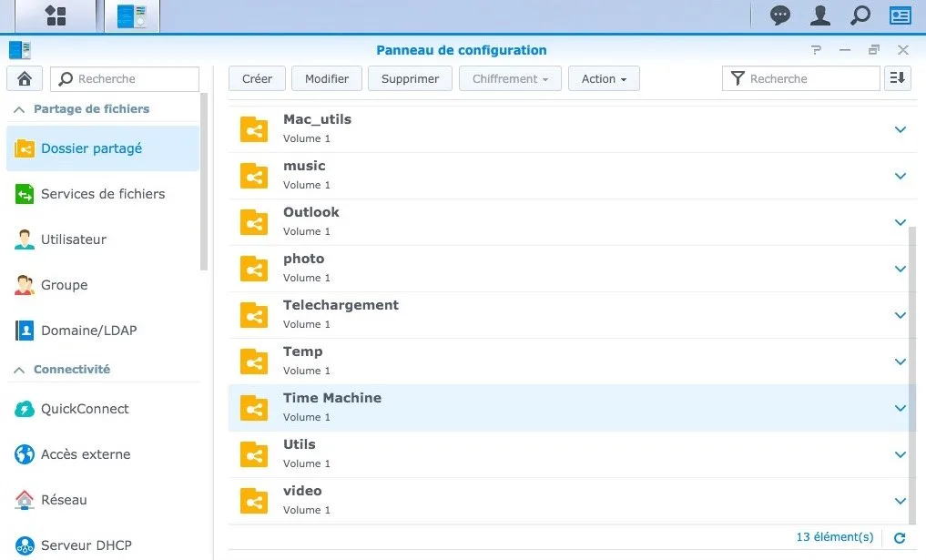Click the Utils shared folder icon
The height and width of the screenshot is (560, 926).
tap(254, 454)
